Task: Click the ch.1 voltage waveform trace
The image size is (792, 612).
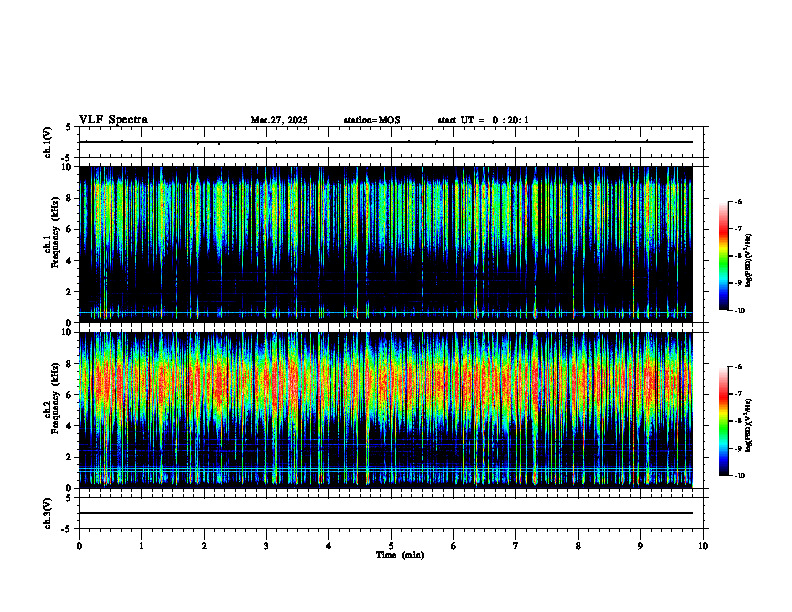Action: tap(386, 142)
